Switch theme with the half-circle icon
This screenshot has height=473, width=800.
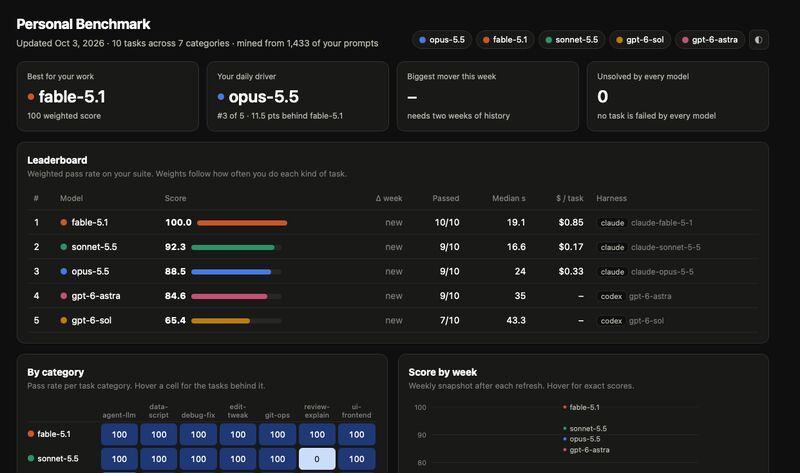click(759, 40)
